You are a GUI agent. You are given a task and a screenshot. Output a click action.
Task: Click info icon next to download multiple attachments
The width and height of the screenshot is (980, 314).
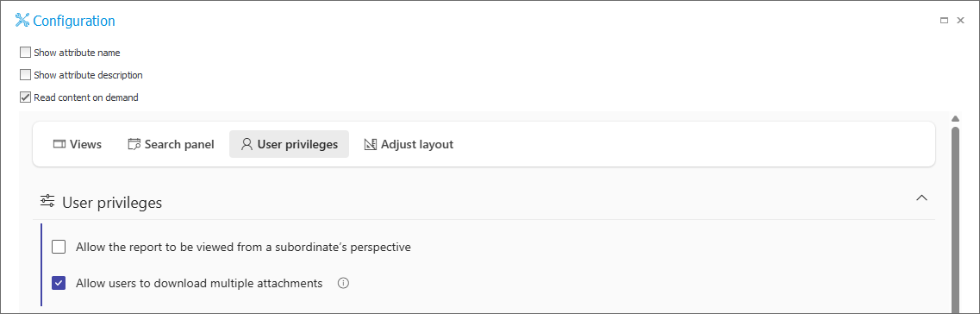[343, 283]
